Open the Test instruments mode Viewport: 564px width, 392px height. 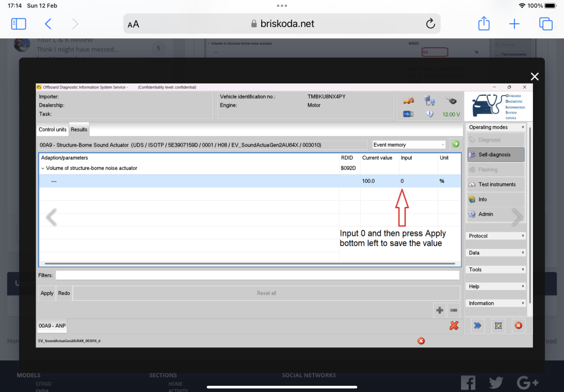pos(496,184)
